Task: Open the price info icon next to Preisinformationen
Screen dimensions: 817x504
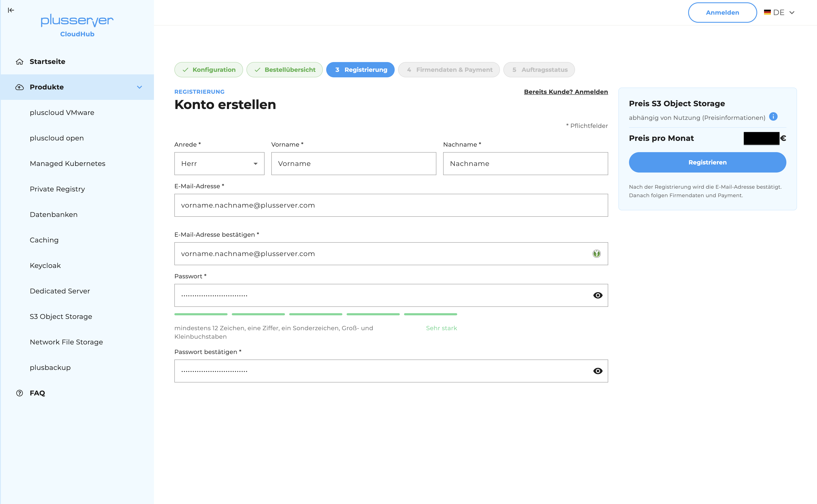Action: pos(773,117)
